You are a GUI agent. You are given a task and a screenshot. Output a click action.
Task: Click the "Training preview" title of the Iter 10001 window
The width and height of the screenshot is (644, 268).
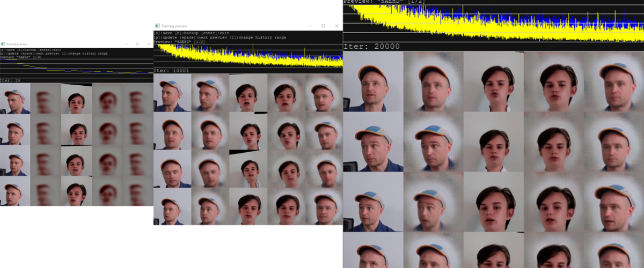[174, 25]
